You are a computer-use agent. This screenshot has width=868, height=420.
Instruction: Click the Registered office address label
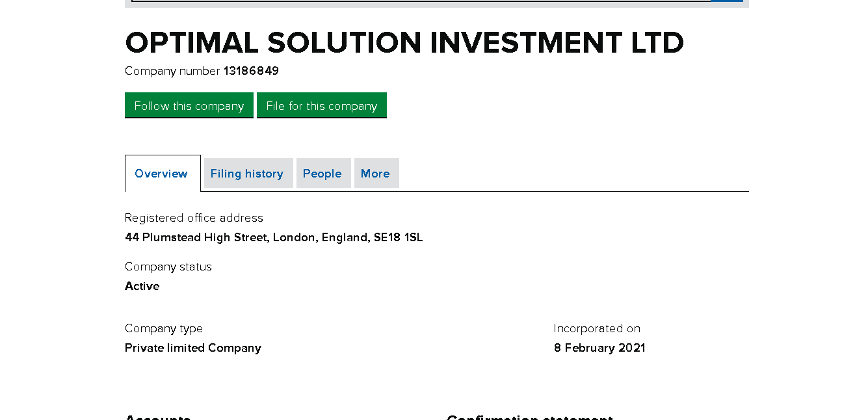tap(194, 218)
